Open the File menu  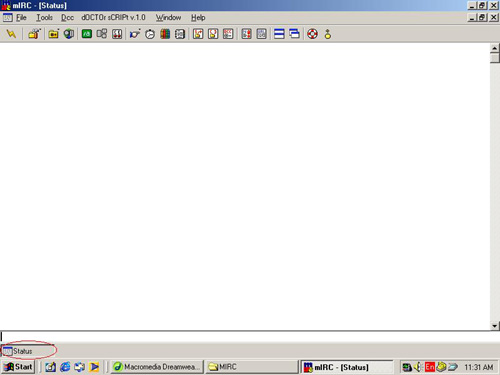pos(21,18)
